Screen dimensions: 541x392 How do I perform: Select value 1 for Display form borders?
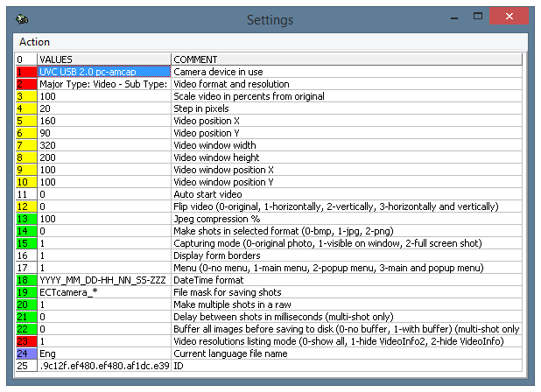point(104,255)
